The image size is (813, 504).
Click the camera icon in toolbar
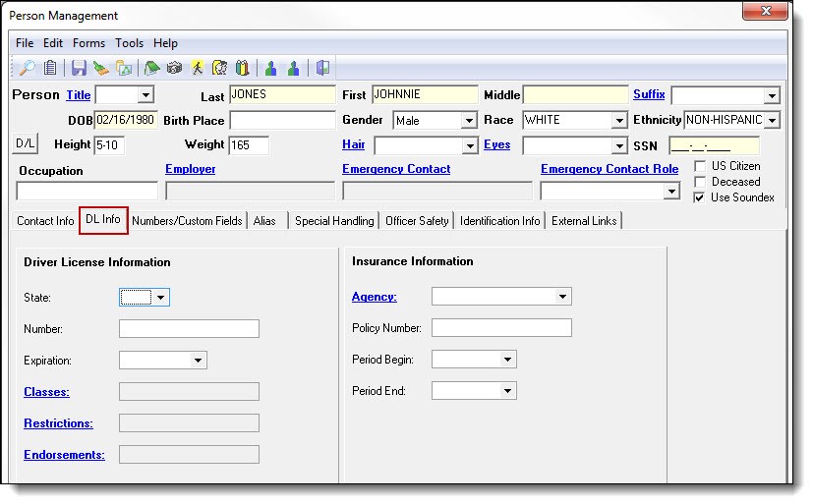(x=174, y=68)
